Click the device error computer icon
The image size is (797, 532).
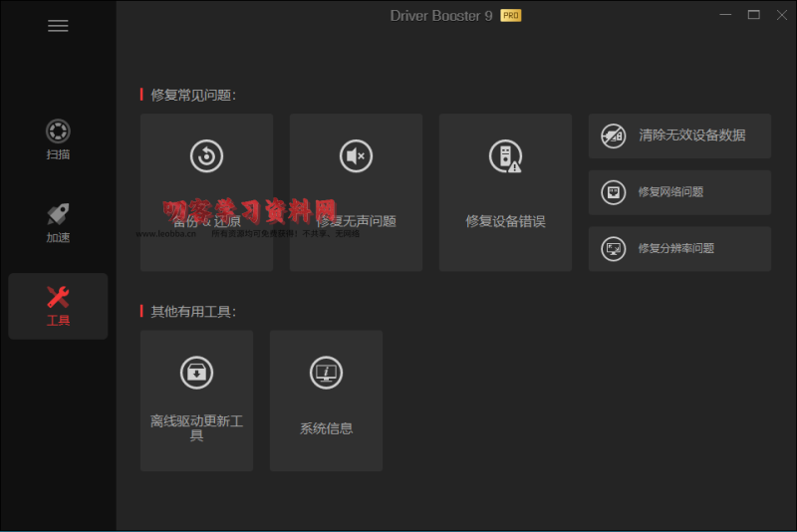pyautogui.click(x=505, y=156)
